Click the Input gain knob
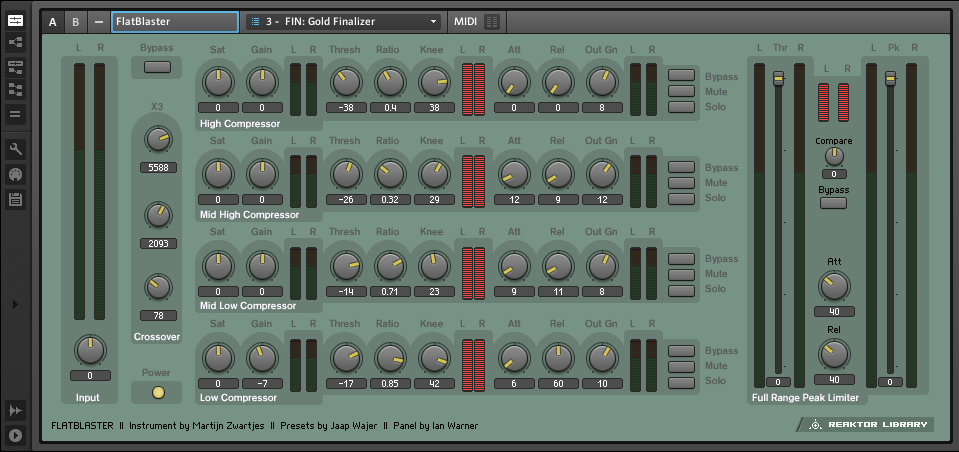The width and height of the screenshot is (959, 452). (90, 351)
